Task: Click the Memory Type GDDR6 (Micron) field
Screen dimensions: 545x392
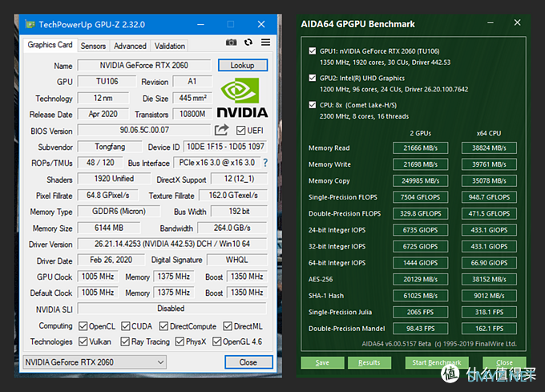Action: [119, 212]
